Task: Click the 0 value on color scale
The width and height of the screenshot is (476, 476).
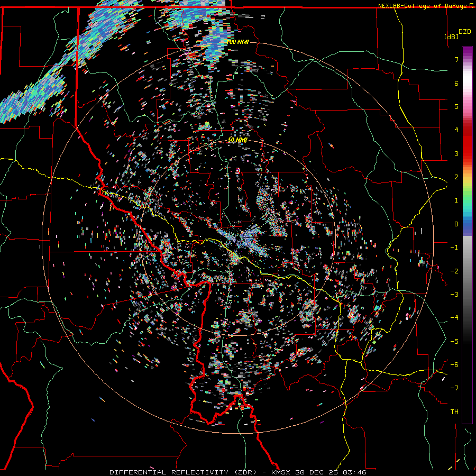Action: [x=456, y=224]
